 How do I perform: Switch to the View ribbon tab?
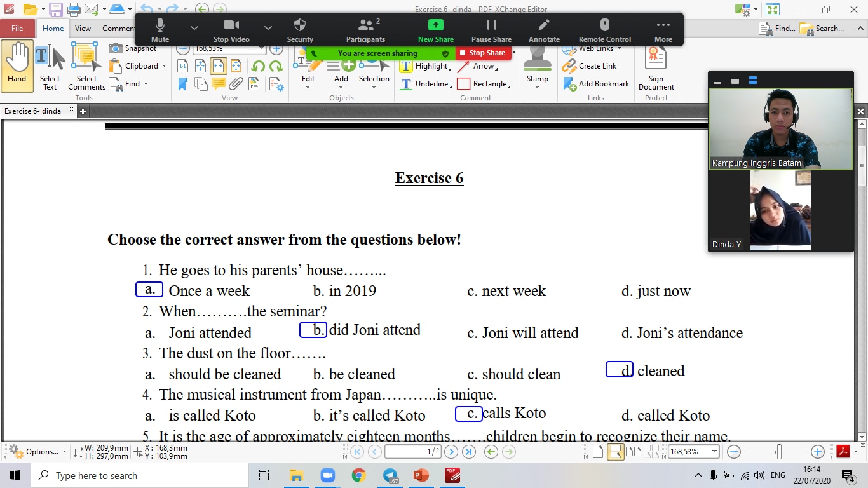click(83, 29)
